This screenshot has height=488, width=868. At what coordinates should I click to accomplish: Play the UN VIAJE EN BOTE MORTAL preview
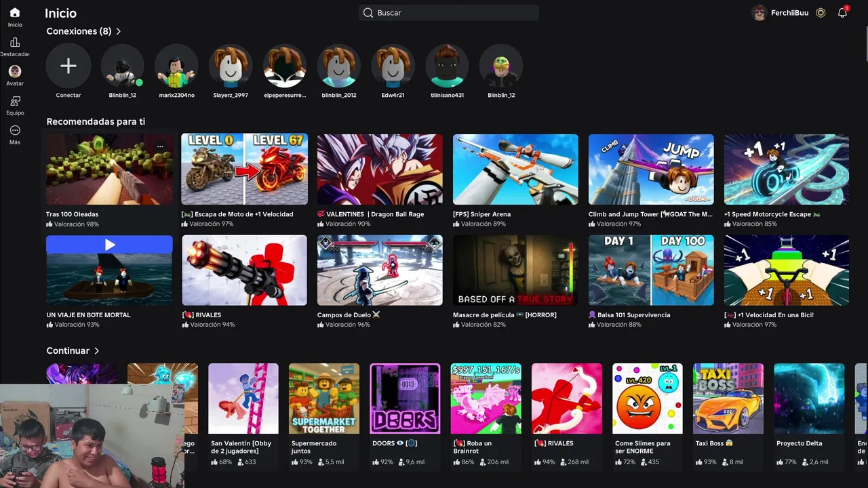pyautogui.click(x=110, y=245)
